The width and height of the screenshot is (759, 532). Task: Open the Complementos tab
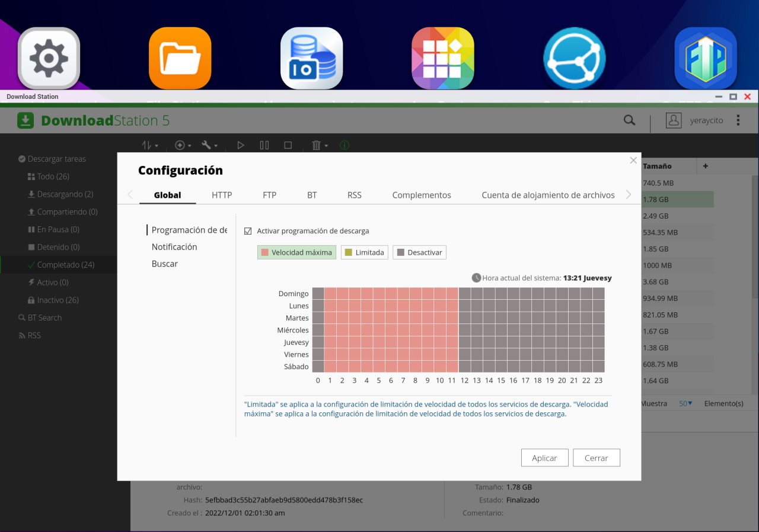coord(422,195)
